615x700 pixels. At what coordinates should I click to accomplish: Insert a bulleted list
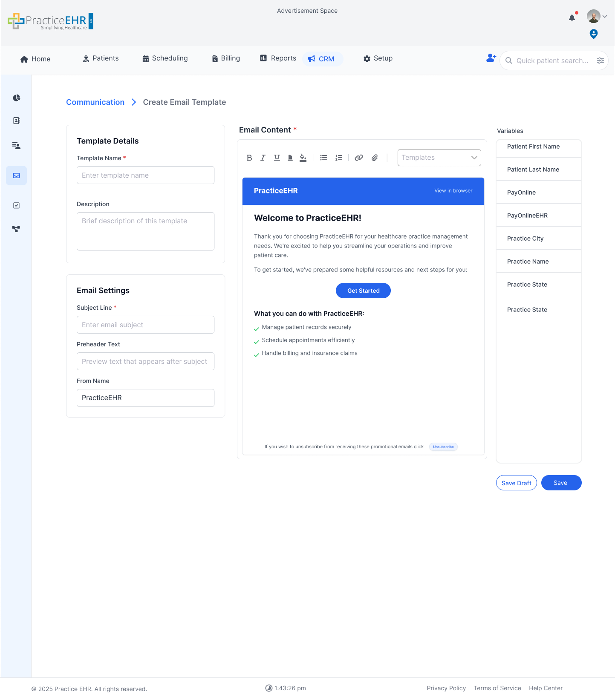323,158
